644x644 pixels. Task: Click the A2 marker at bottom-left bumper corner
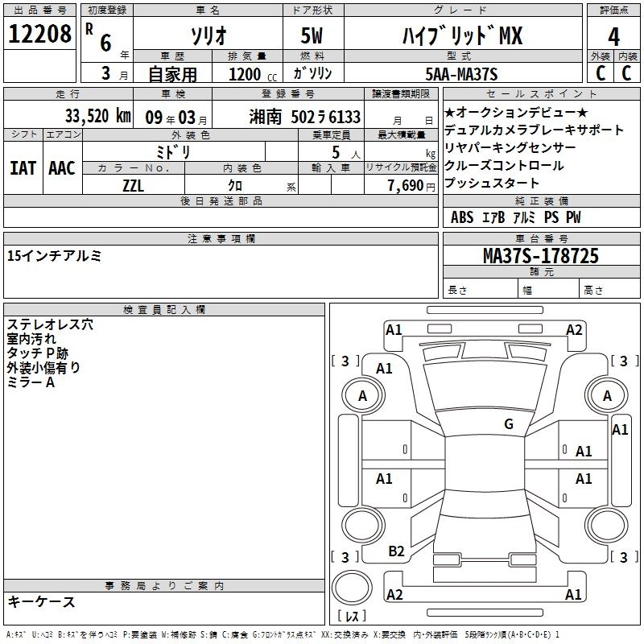pyautogui.click(x=394, y=595)
